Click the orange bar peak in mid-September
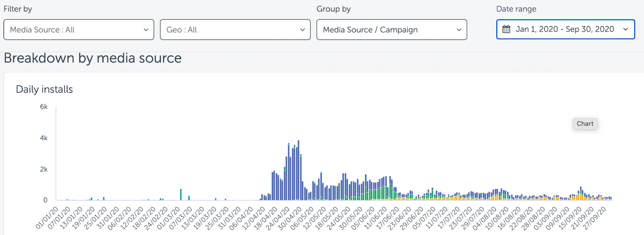 point(580,197)
